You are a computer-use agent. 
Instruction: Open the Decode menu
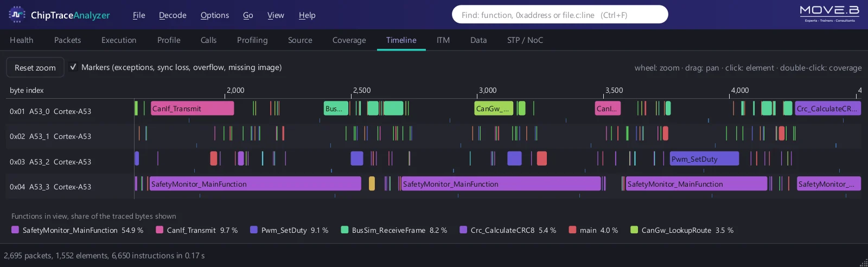coord(173,15)
